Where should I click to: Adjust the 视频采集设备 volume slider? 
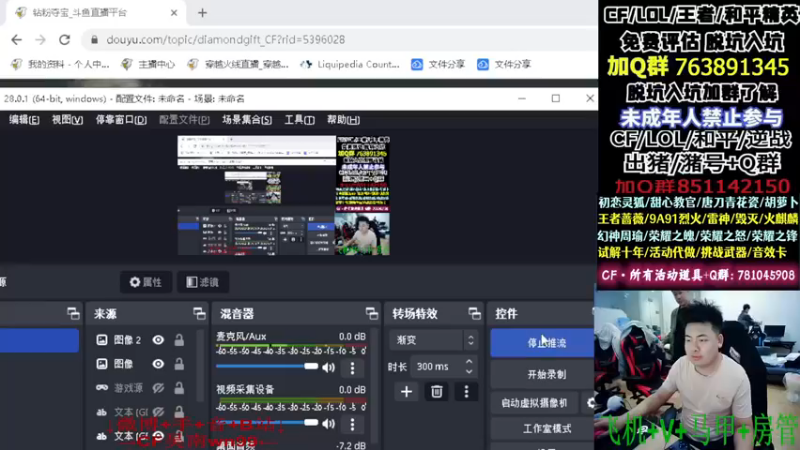click(x=267, y=422)
